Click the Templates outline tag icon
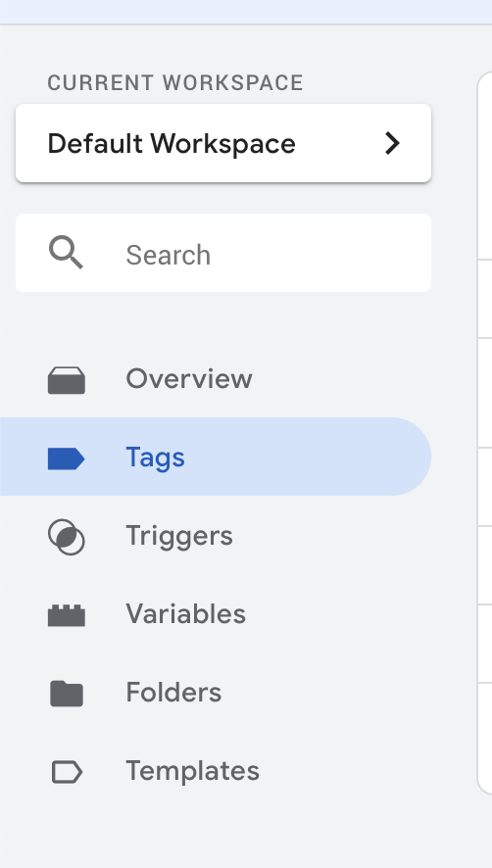The image size is (492, 868). tap(67, 772)
